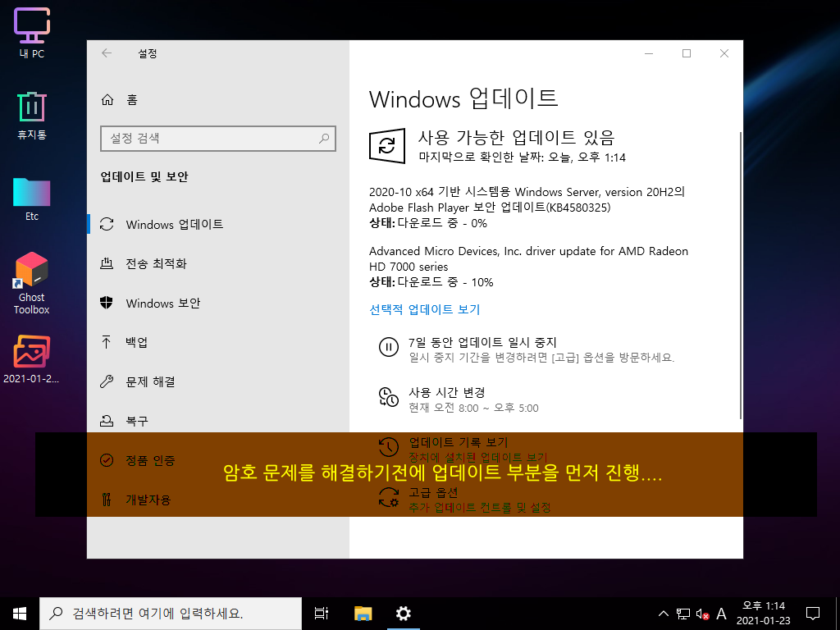Click the history icon for 업데이트 기록 보기
The width and height of the screenshot is (840, 630).
pyautogui.click(x=388, y=447)
